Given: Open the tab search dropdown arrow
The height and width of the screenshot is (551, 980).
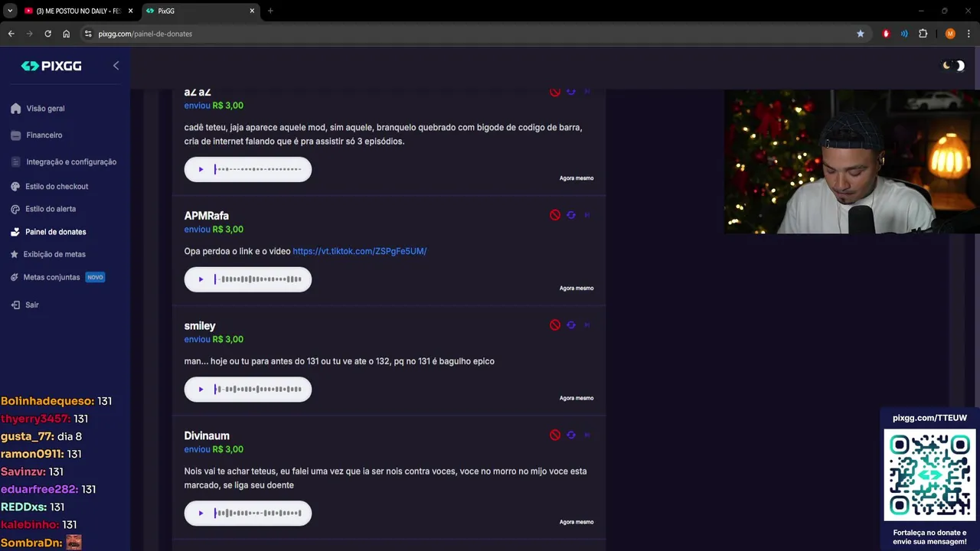Looking at the screenshot, I should [x=10, y=11].
